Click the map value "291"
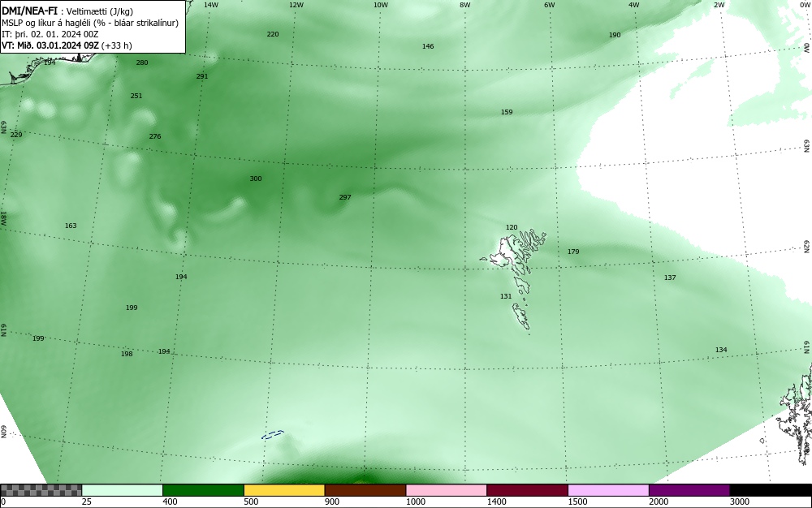 202,76
